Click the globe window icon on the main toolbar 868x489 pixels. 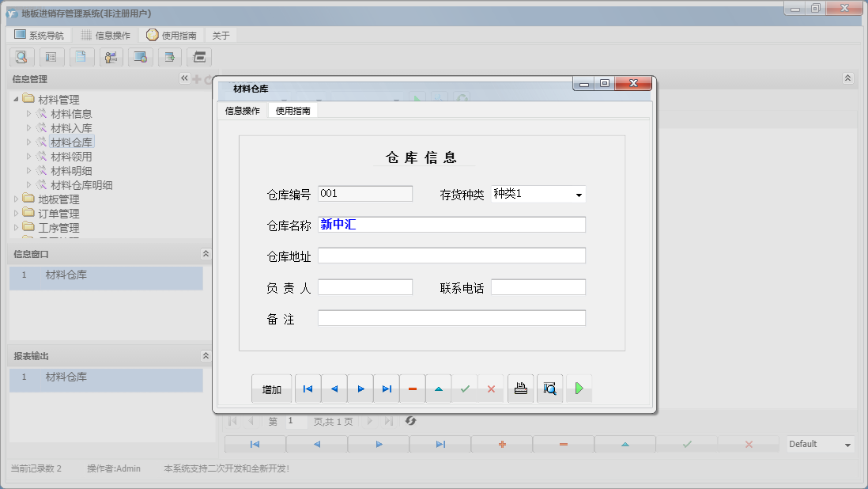tap(140, 57)
